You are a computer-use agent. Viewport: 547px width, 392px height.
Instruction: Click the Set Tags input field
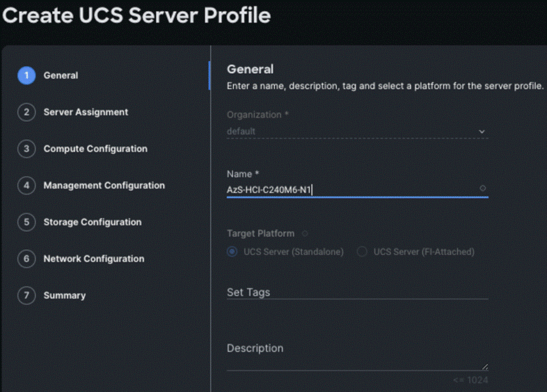pyautogui.click(x=358, y=292)
